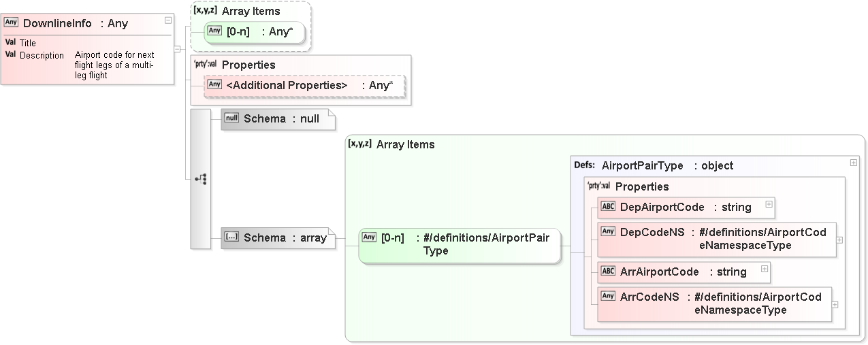
Task: Click the 'prty':val icon of top Properties box
Action: [x=206, y=64]
